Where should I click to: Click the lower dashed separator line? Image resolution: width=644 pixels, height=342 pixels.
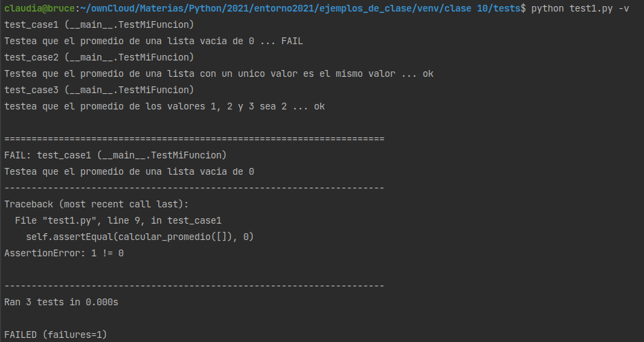194,286
